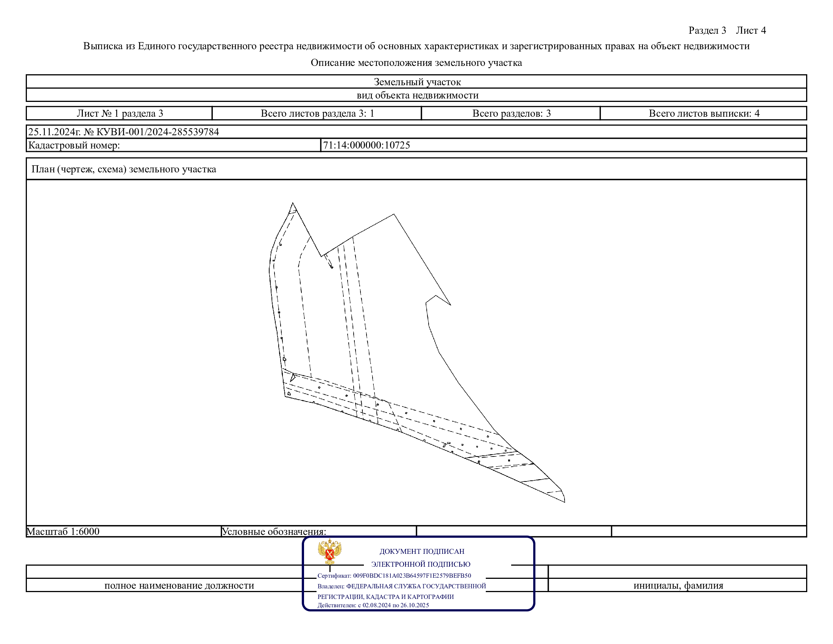
Task: Click the 'Кадастровый номер:' label cell
Action: [x=74, y=145]
